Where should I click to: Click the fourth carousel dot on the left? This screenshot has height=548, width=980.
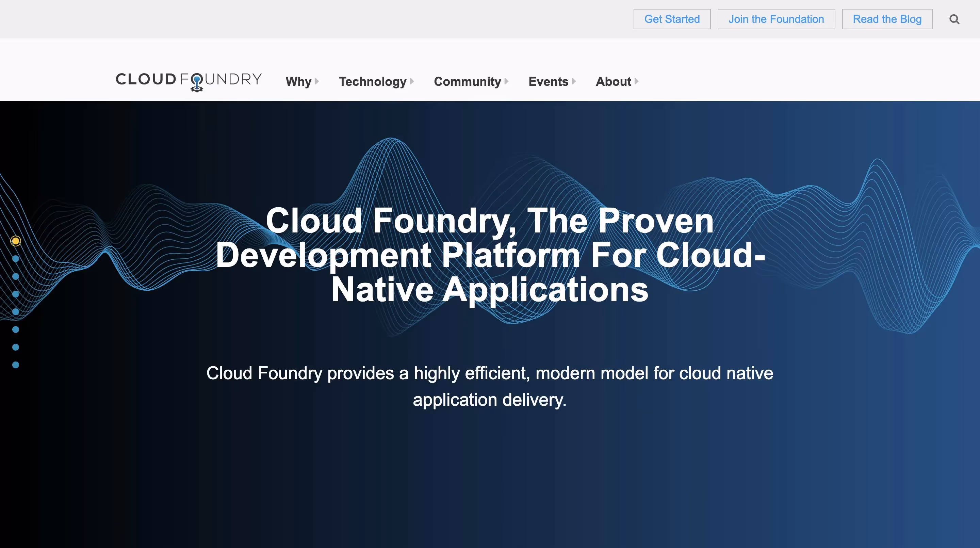[16, 294]
